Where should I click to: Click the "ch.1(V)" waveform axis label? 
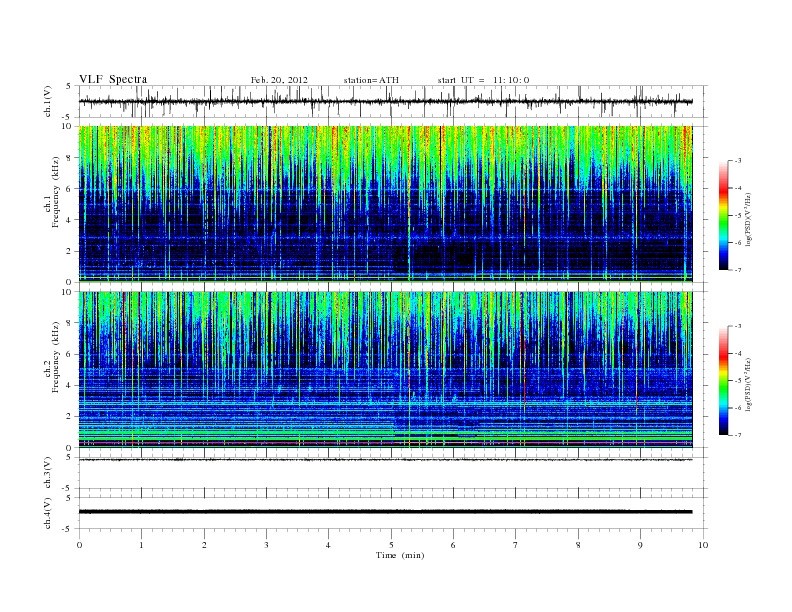48,101
